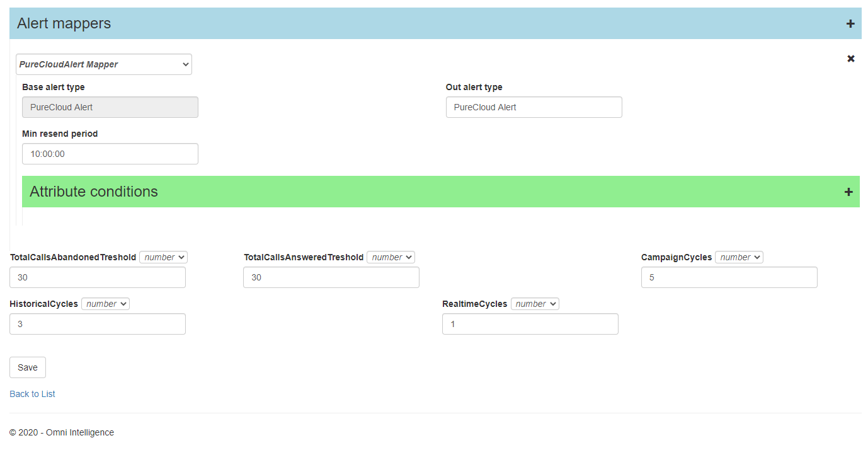This screenshot has width=868, height=455.
Task: Remove PureCloudAlert mapper with X icon
Action: (x=850, y=59)
